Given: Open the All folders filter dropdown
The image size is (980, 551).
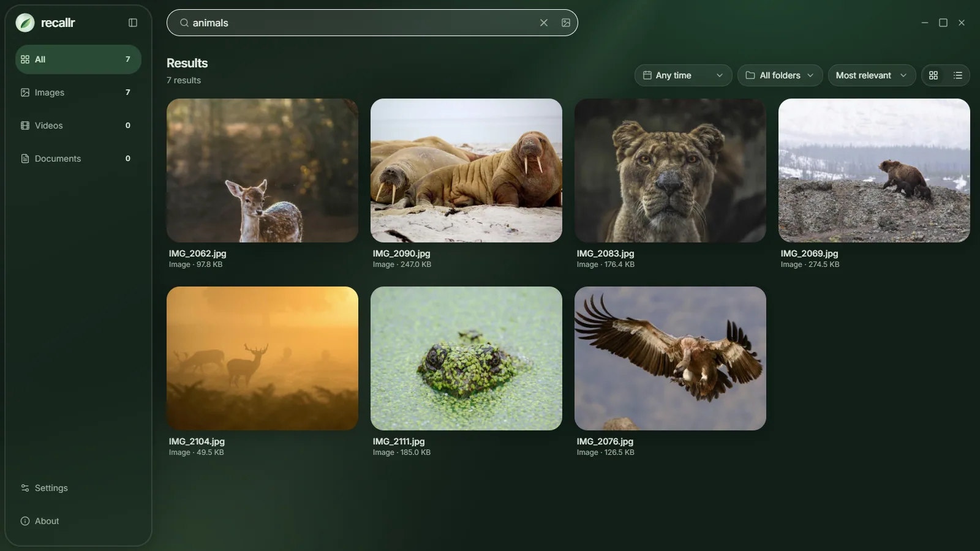Looking at the screenshot, I should [780, 75].
